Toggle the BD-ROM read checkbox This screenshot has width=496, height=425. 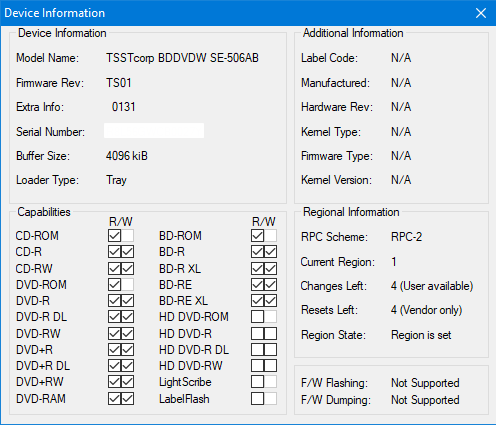tap(257, 236)
